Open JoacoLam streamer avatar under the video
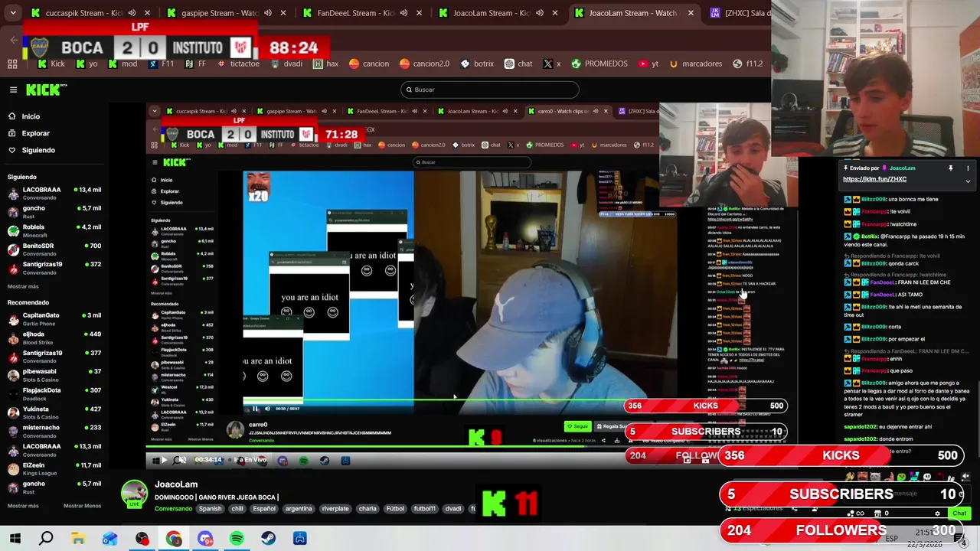 click(135, 494)
